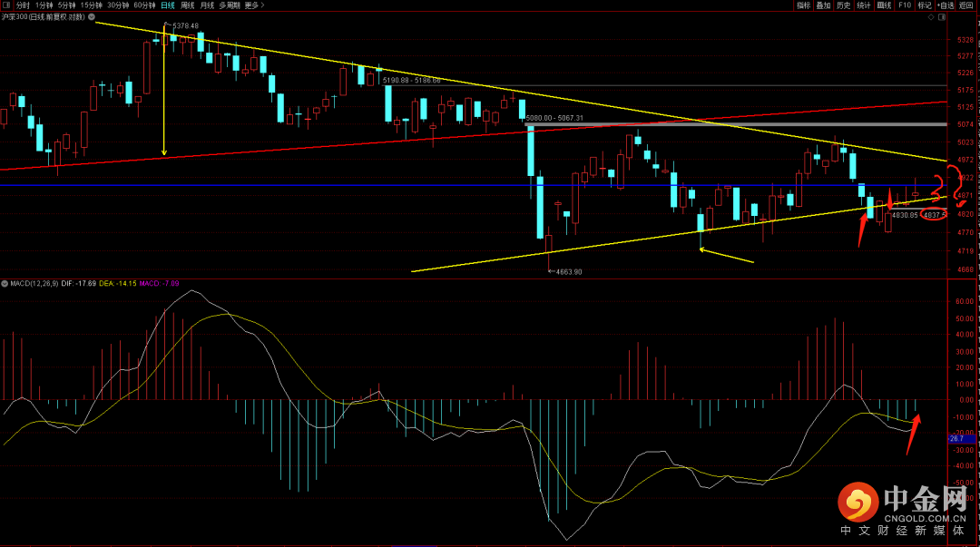
Task: Select the 60分钟 period tab
Action: [144, 5]
